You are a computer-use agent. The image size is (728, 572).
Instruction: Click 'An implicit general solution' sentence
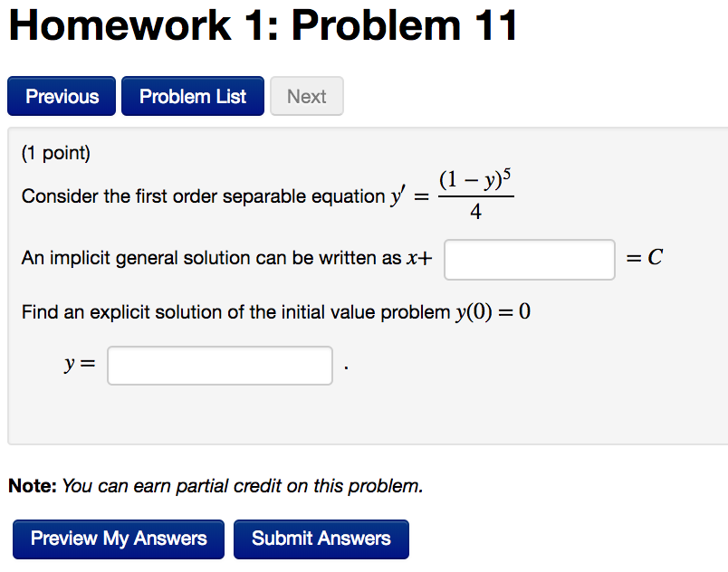211,259
